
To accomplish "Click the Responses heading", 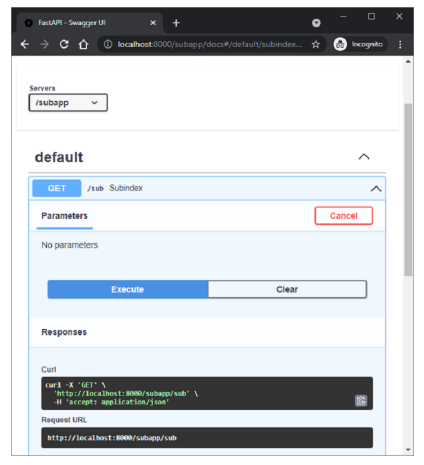I will [64, 332].
